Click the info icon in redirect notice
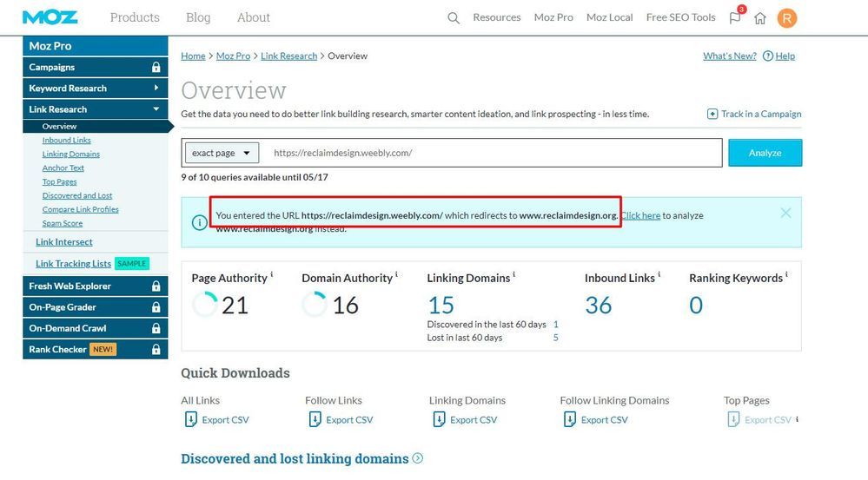The image size is (868, 480). tap(199, 222)
